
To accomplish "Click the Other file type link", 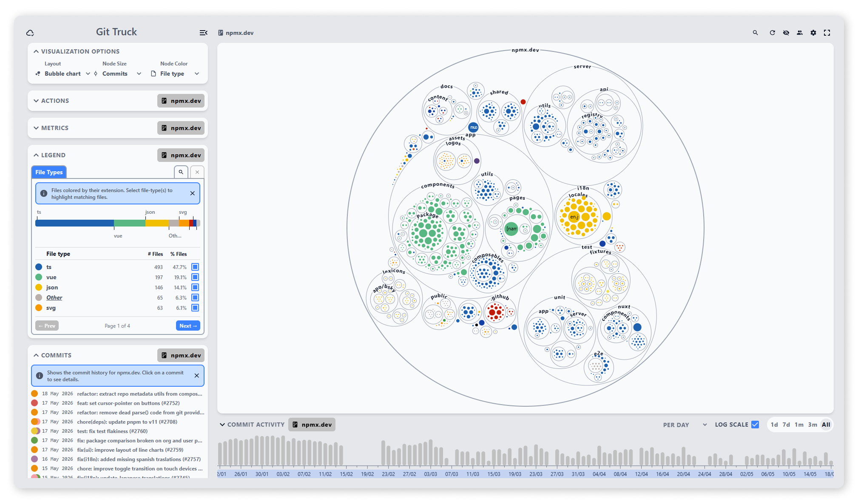I will point(54,297).
